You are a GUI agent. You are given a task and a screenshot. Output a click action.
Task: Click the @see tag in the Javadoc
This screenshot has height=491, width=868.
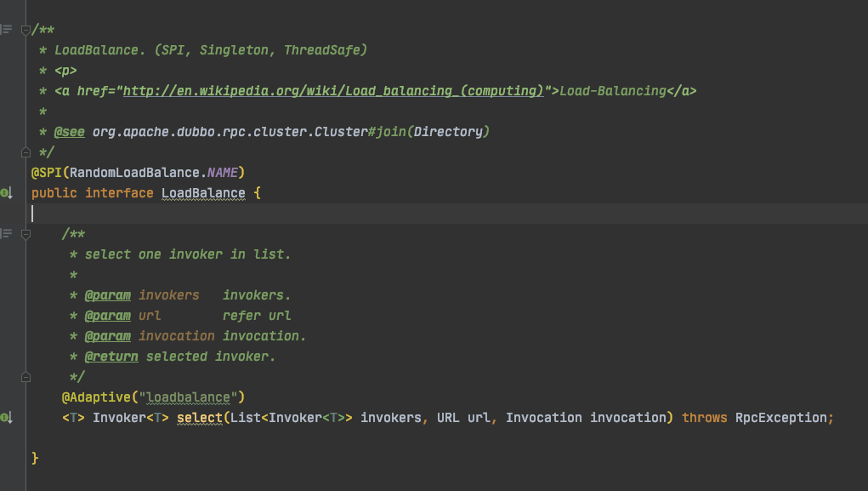69,132
